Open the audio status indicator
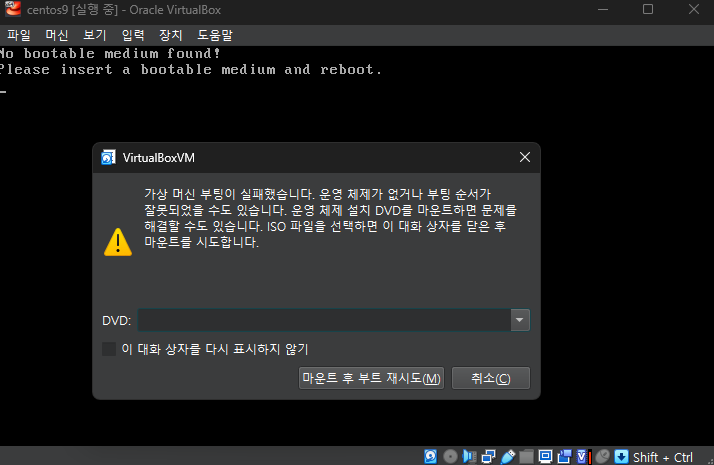This screenshot has height=465, width=714. pos(469,456)
